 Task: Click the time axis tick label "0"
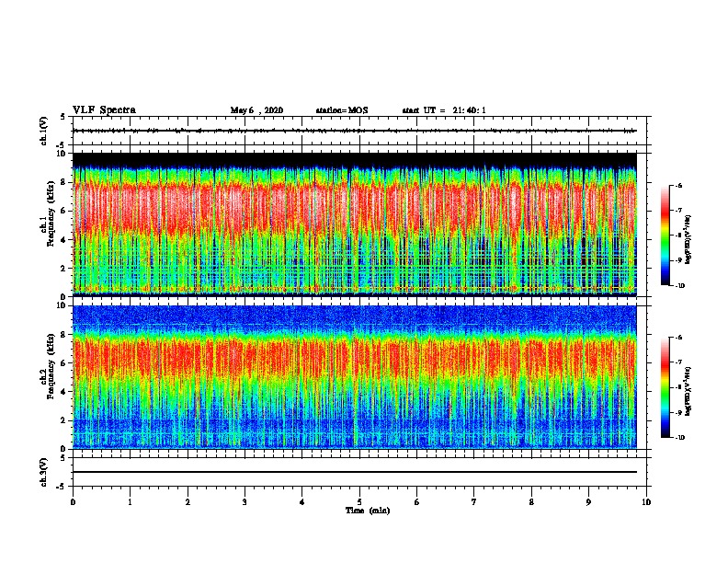click(x=73, y=502)
